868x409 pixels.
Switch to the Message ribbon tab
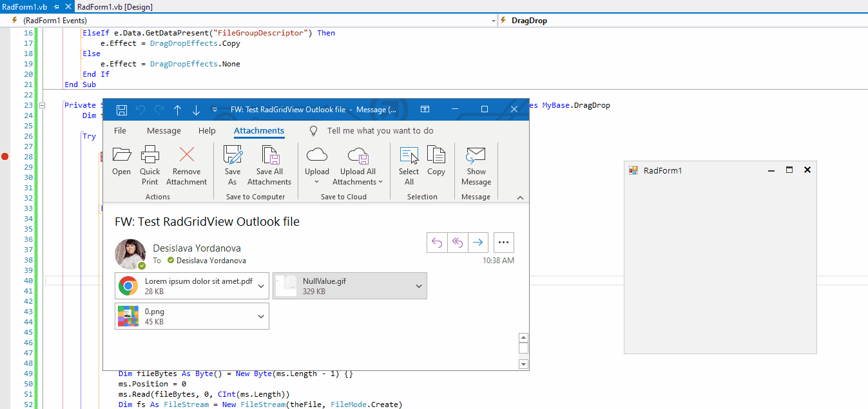164,130
